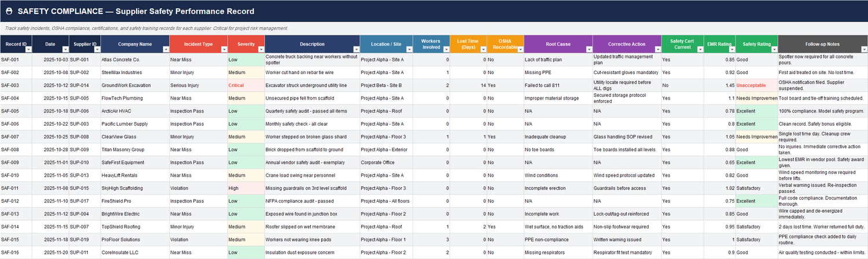Select company cell FireShield Pro
The image size is (868, 259).
[x=135, y=201]
